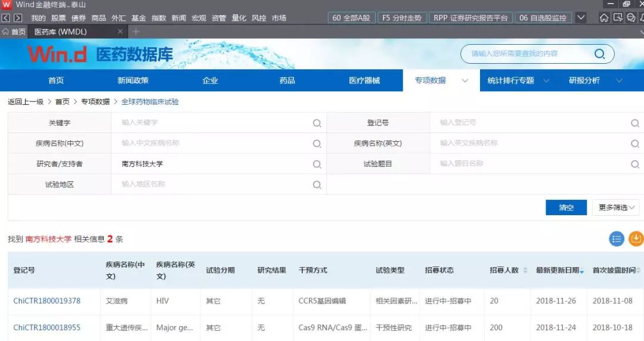644x341 pixels.
Task: Click the blue list view icon
Action: tap(617, 238)
